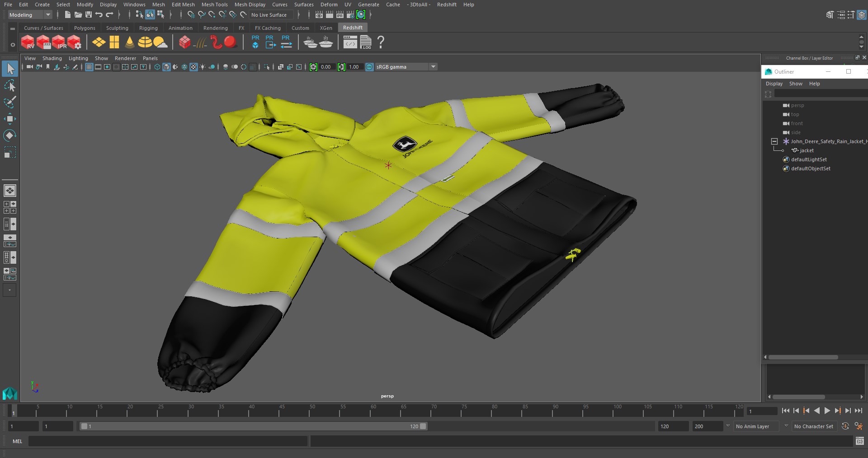
Task: Collapse John_Deere_Safety_Rain_Jacket tree node
Action: point(774,141)
